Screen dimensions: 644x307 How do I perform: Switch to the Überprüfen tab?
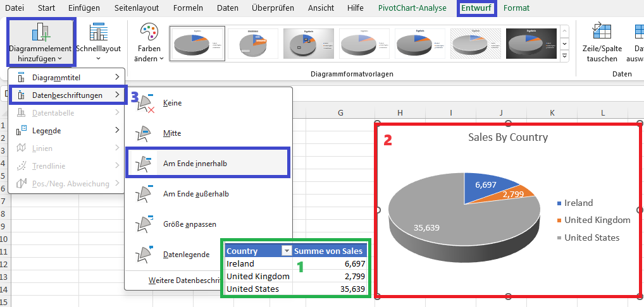[x=273, y=8]
